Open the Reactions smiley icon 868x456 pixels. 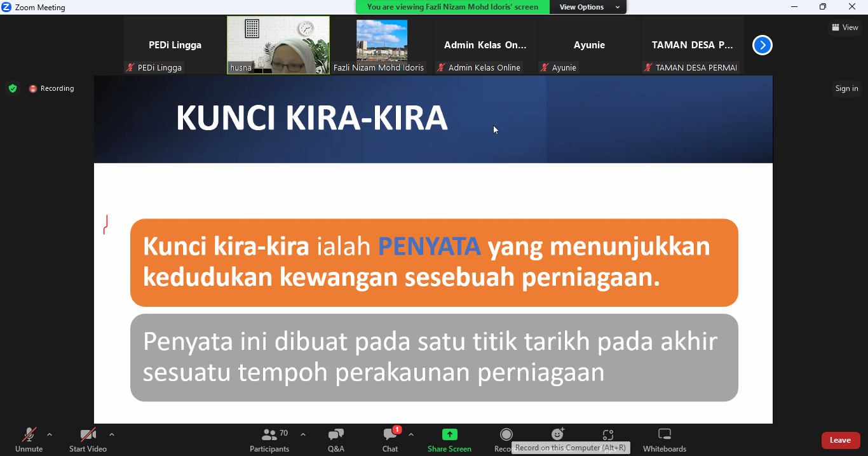[x=557, y=434]
